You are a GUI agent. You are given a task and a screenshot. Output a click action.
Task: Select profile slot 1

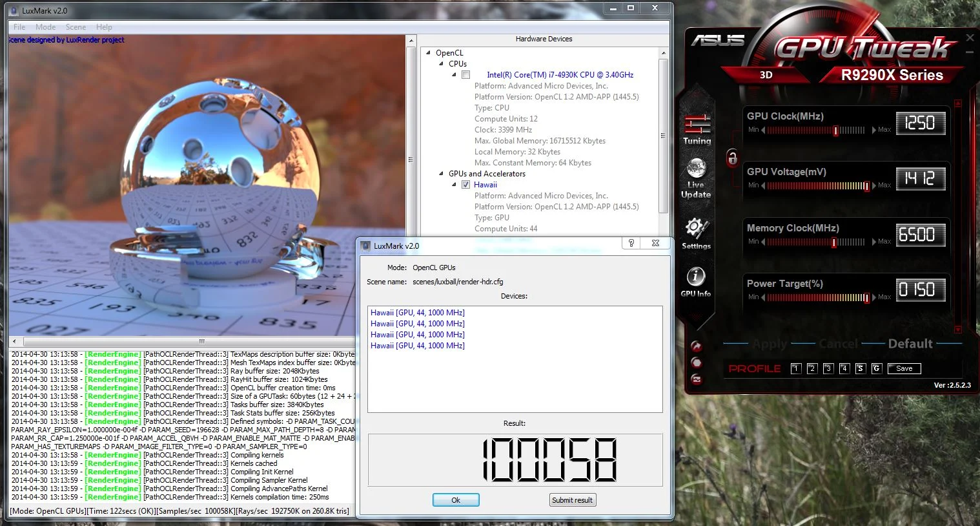click(796, 368)
